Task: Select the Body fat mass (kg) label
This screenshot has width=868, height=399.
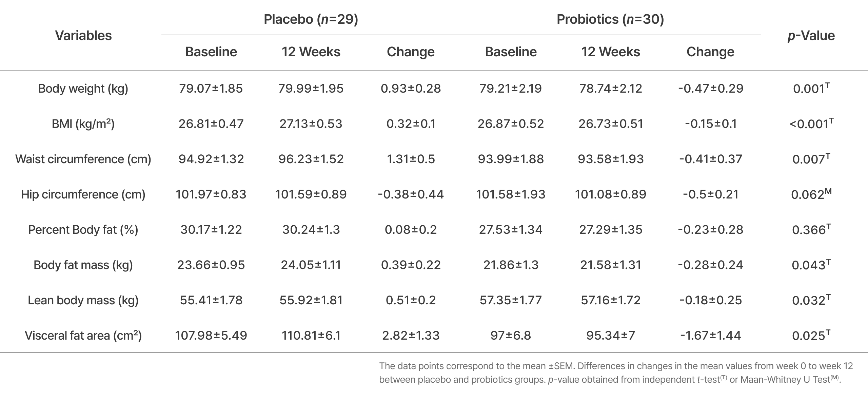Action: coord(83,265)
